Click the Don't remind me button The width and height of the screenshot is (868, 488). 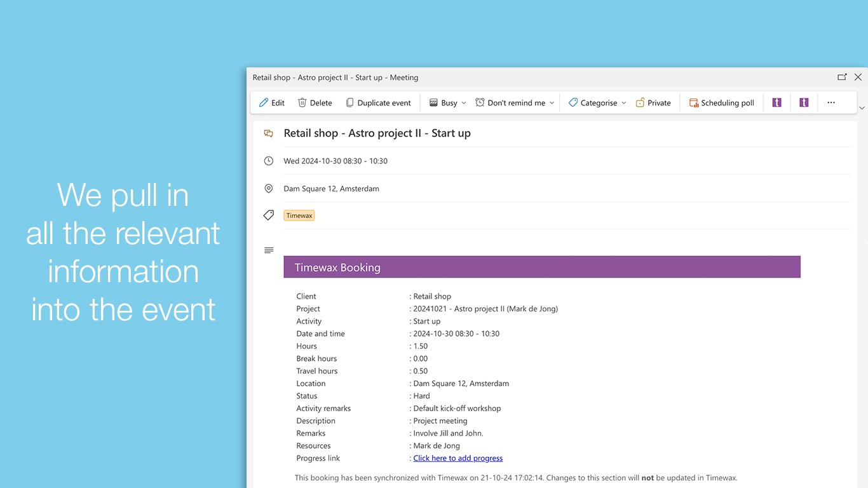tap(510, 103)
